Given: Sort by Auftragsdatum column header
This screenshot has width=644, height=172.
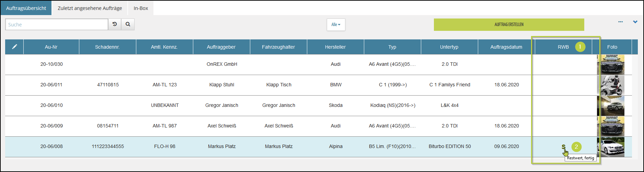Looking at the screenshot, I should 506,47.
